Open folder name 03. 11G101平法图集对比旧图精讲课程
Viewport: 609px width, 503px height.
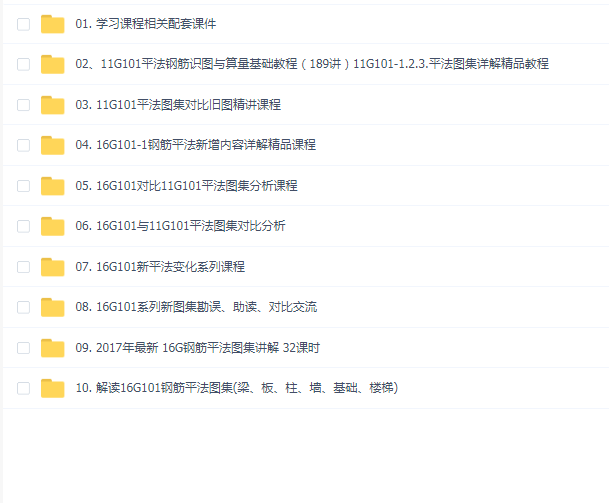tap(178, 104)
